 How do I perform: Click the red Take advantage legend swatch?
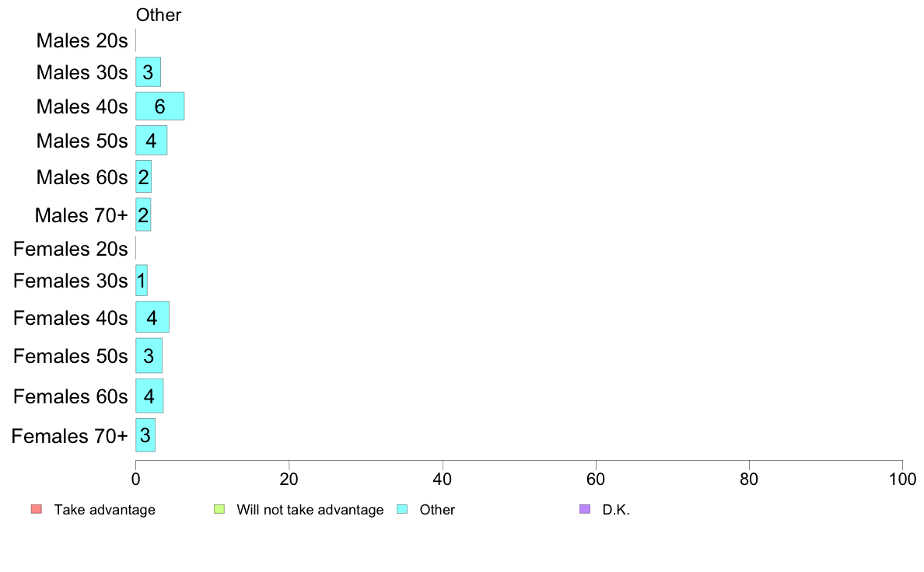coord(37,509)
